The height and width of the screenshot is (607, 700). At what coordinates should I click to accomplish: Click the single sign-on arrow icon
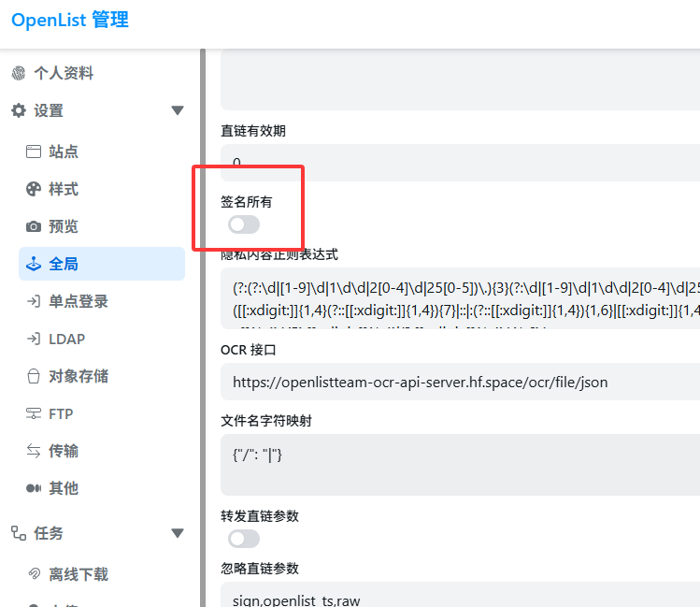point(34,301)
